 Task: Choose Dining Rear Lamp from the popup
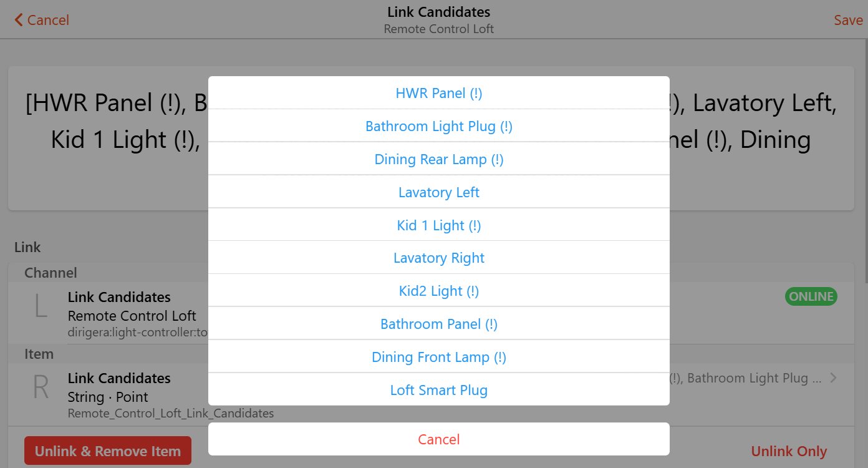tap(438, 158)
